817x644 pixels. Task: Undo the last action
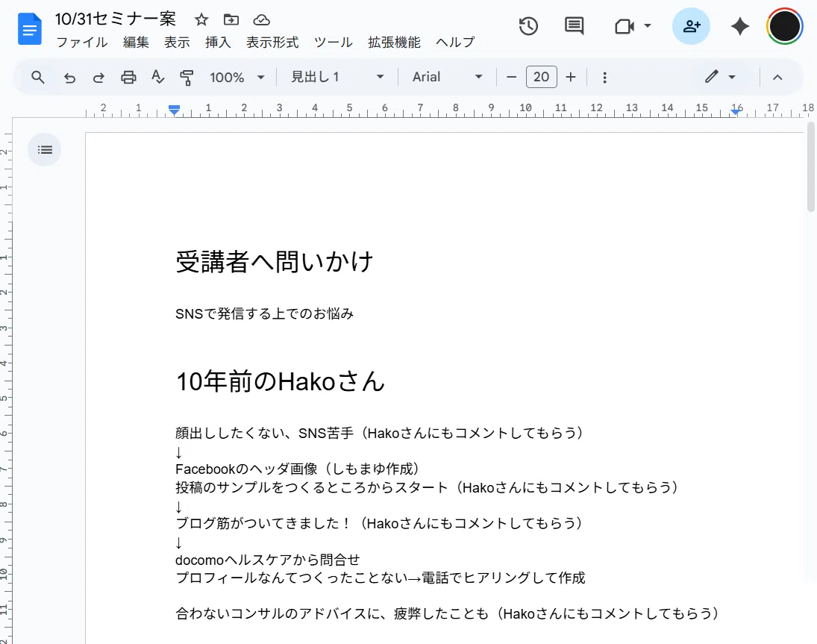coord(69,78)
